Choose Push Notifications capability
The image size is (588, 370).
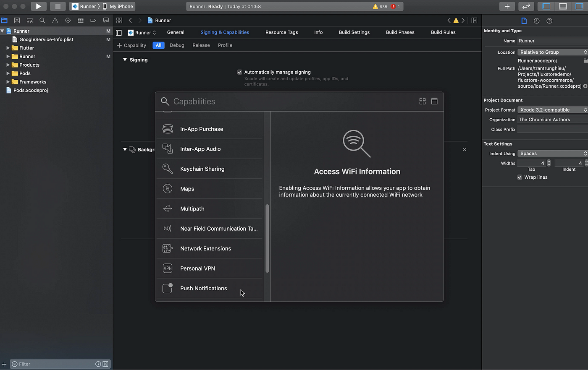pos(210,288)
